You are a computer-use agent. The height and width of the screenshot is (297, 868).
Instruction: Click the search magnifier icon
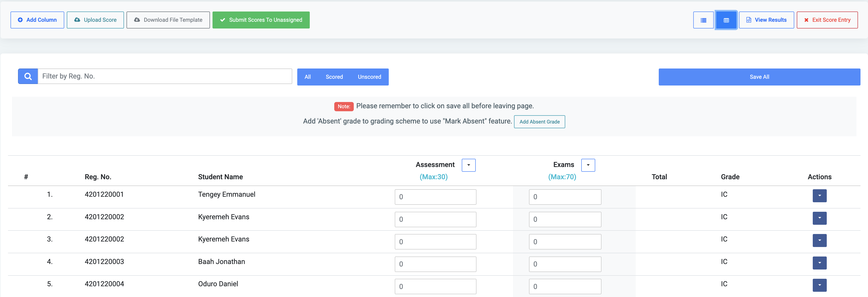coord(28,76)
